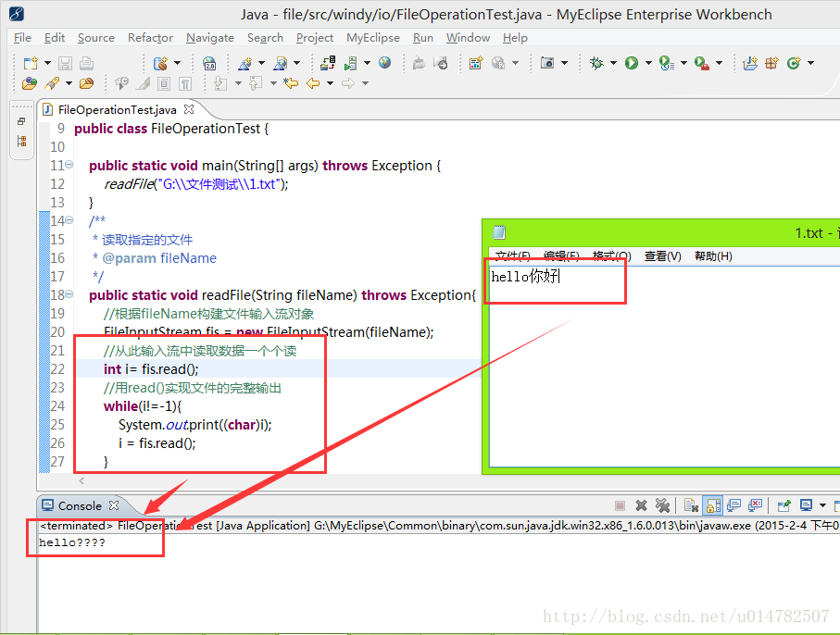Click the new report chart icon
This screenshot has width=840, height=635.
click(x=476, y=63)
